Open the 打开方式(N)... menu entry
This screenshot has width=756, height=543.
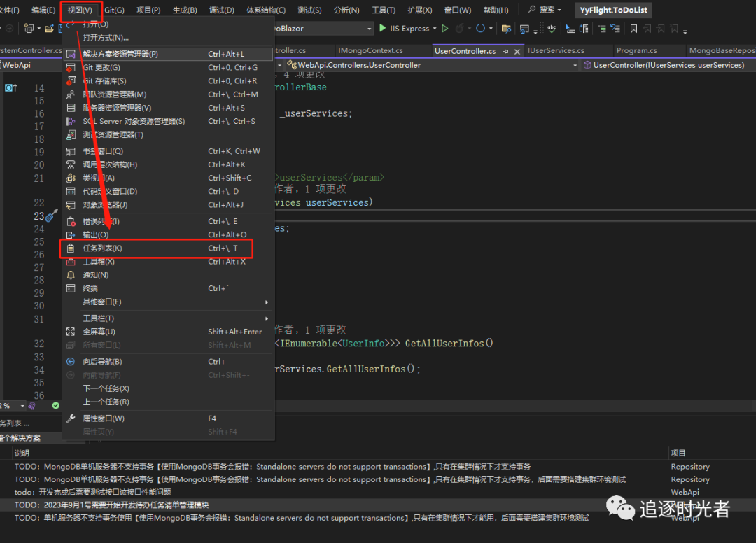(168, 38)
